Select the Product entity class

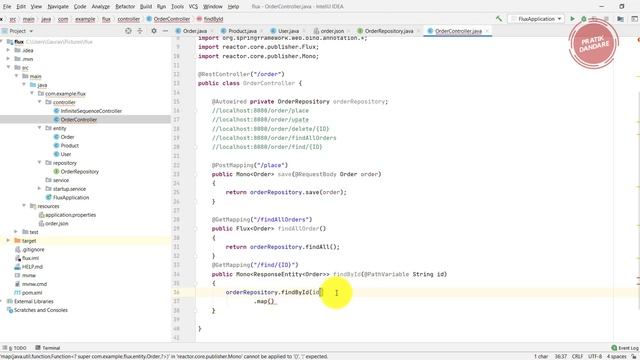[69, 145]
